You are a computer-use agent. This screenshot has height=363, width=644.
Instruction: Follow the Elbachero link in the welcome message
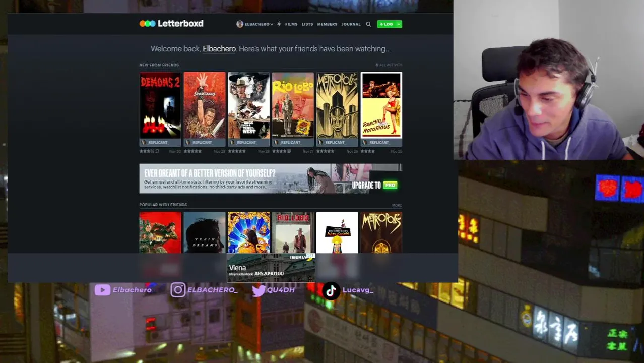(219, 49)
